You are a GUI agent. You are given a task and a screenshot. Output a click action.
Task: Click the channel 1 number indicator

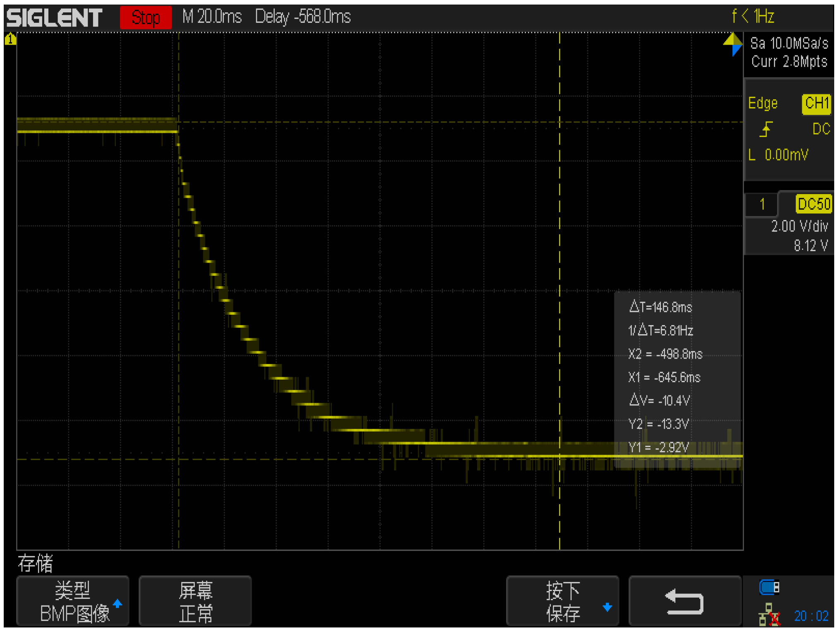(762, 204)
